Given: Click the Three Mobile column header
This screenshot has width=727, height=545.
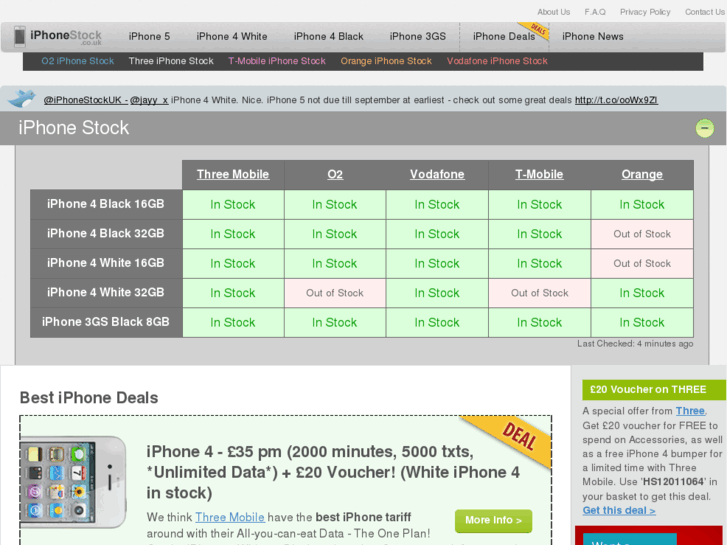Looking at the screenshot, I should [x=233, y=174].
